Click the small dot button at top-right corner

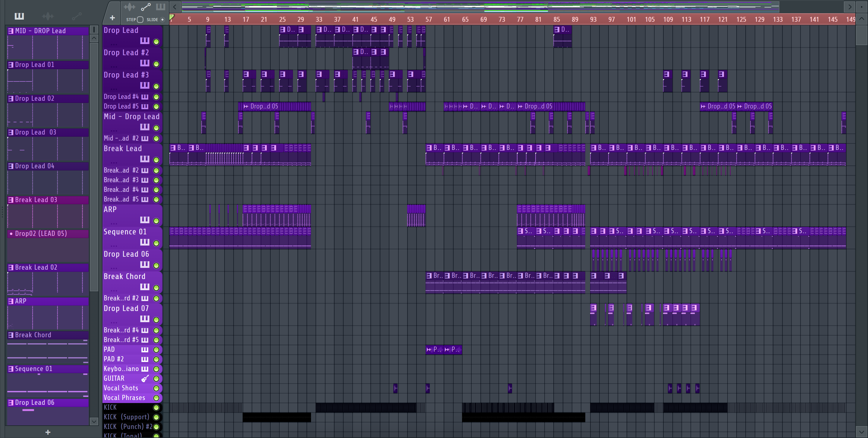tap(862, 6)
